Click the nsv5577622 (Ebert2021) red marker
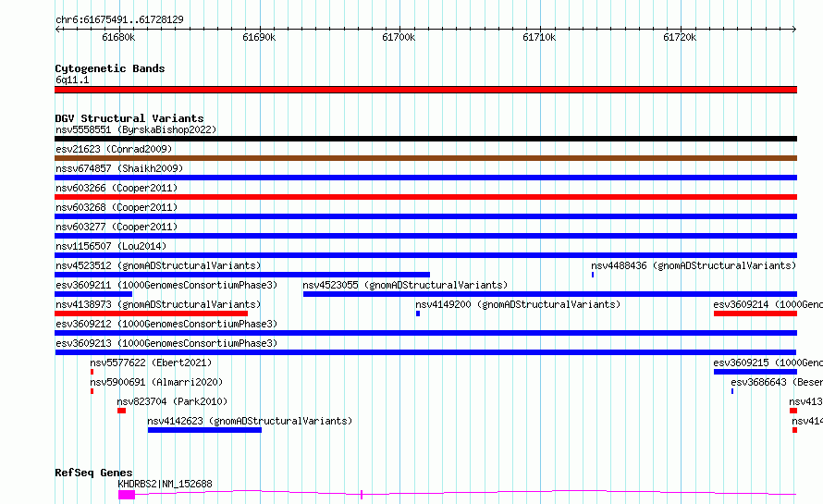Viewport: 823px width, 504px height. coord(92,372)
